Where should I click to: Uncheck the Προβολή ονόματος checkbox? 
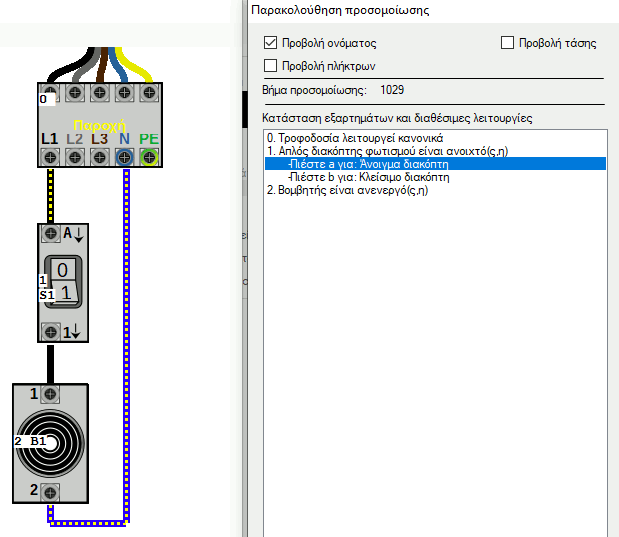tap(270, 44)
